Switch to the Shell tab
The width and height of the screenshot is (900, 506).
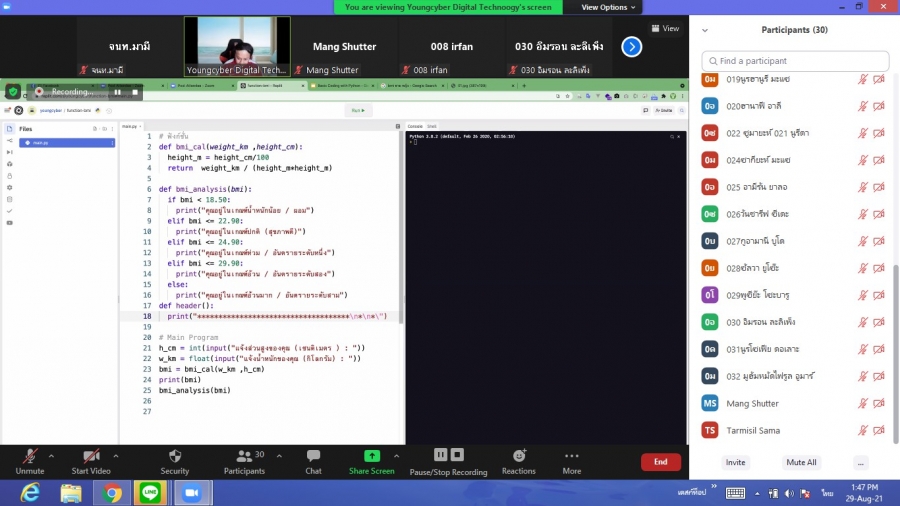pos(432,126)
